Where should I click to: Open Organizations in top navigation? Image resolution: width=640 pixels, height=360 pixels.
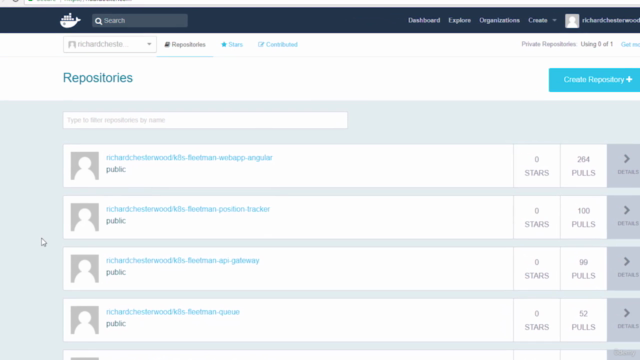(499, 20)
